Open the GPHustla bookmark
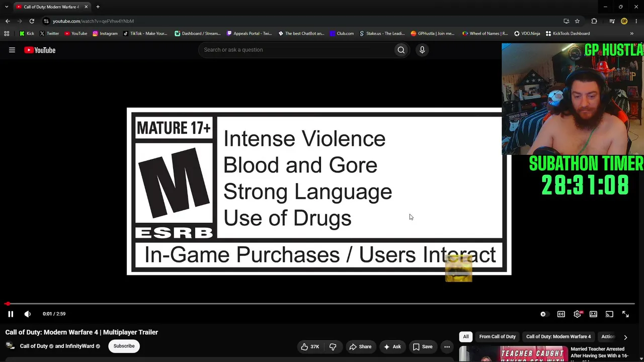Screen dimensions: 644x362 coord(433,34)
